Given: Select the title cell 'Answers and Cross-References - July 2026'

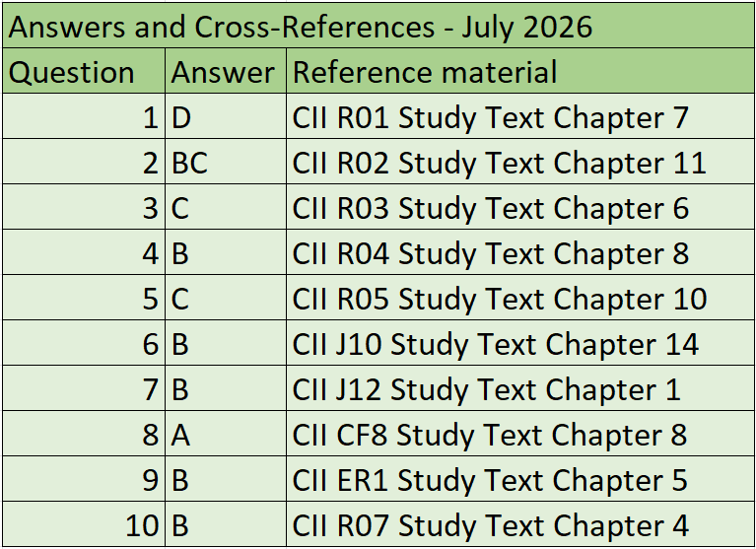Looking at the screenshot, I should tap(378, 26).
